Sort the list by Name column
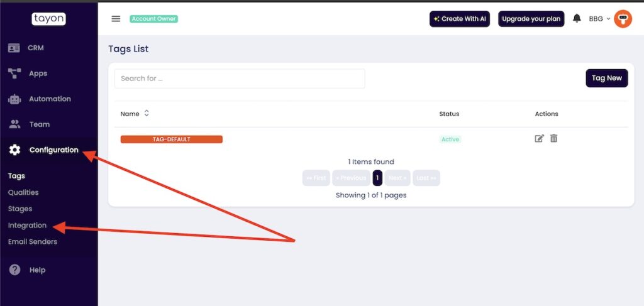644x306 pixels. [x=147, y=114]
